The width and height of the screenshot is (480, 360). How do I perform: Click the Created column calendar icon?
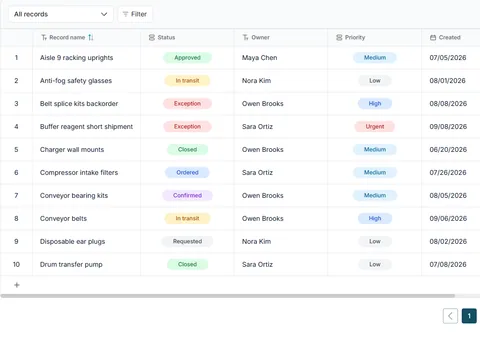coord(433,37)
